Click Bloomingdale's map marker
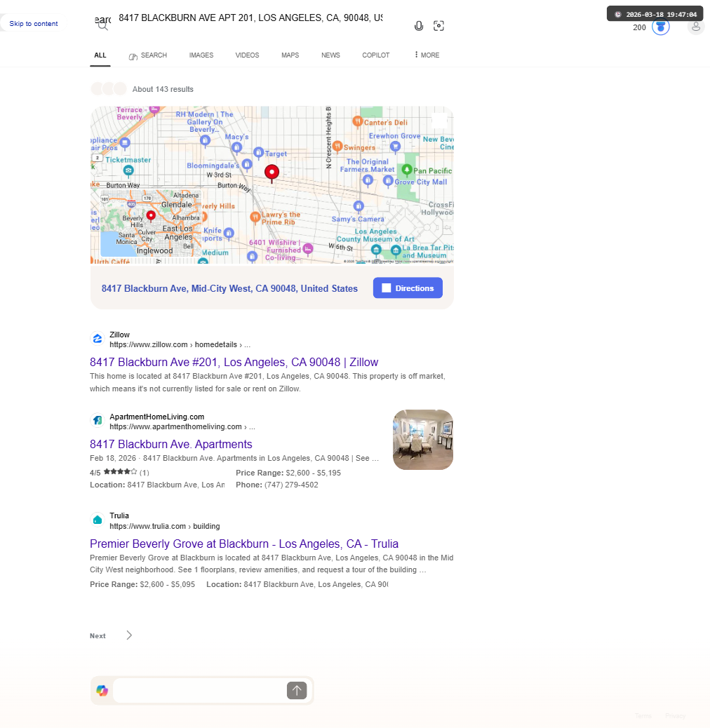The height and width of the screenshot is (728, 710). pos(247,164)
